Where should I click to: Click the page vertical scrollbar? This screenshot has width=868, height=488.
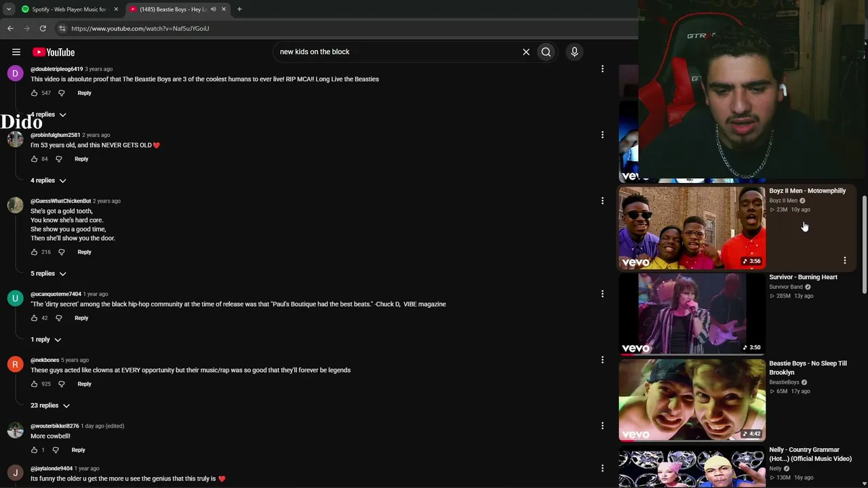(864, 245)
